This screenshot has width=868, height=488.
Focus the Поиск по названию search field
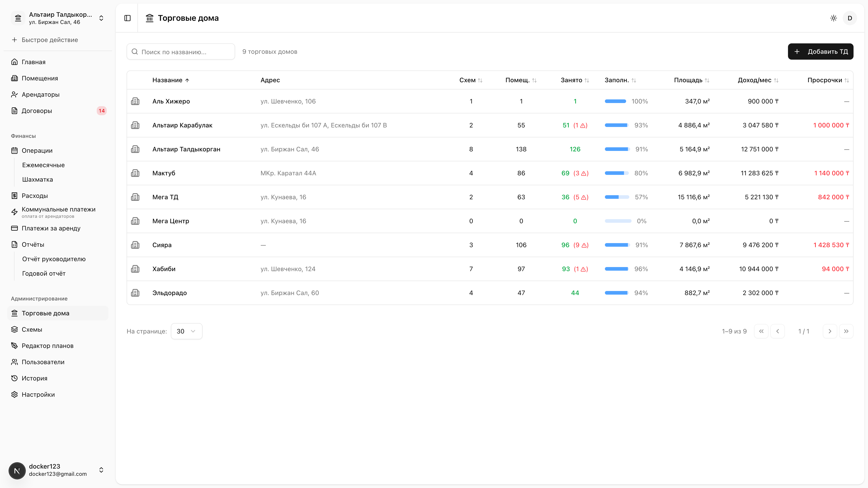coord(181,52)
